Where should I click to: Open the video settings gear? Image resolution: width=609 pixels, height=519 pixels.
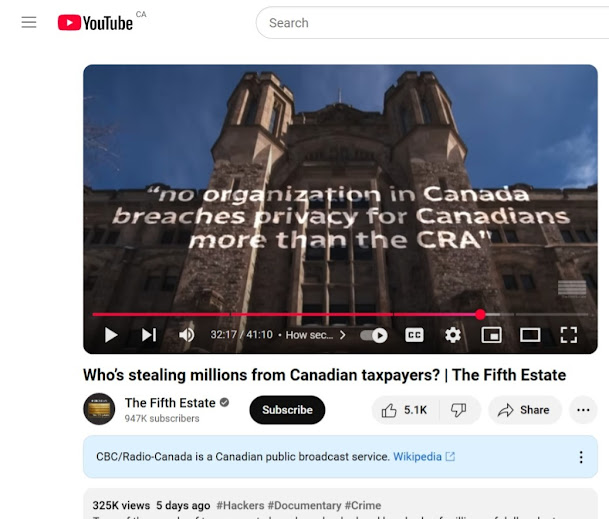(453, 335)
